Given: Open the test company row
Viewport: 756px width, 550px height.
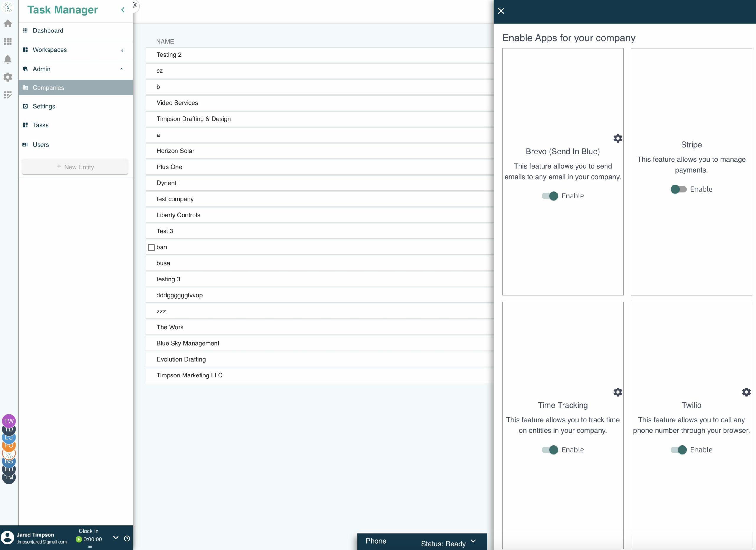Looking at the screenshot, I should point(320,199).
